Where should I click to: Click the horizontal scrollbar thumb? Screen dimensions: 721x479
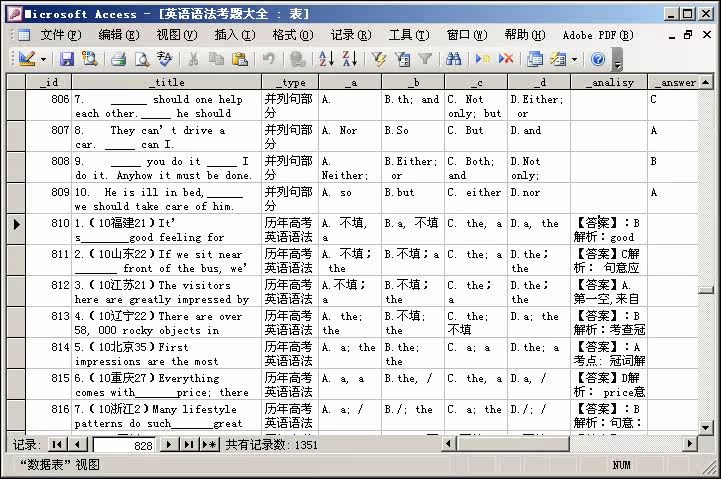click(x=513, y=444)
